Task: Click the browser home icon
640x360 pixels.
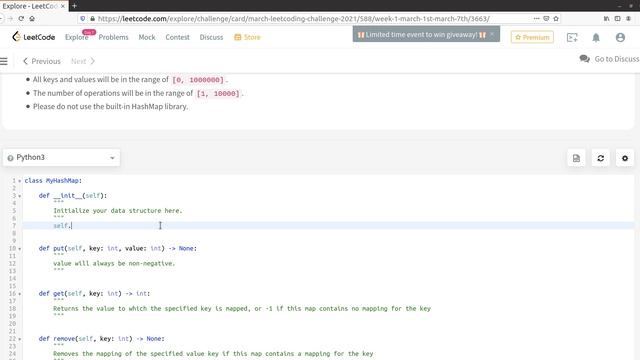Action: tap(32, 19)
